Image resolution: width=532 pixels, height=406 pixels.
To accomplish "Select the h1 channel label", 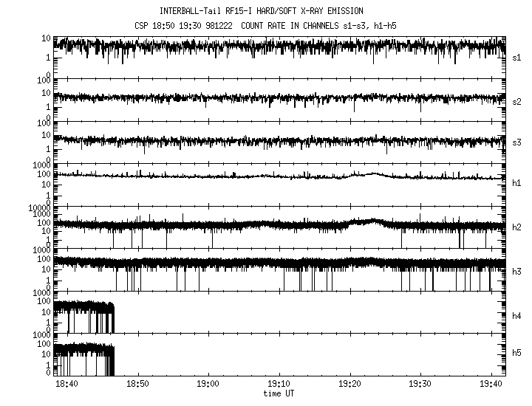I will point(517,183).
